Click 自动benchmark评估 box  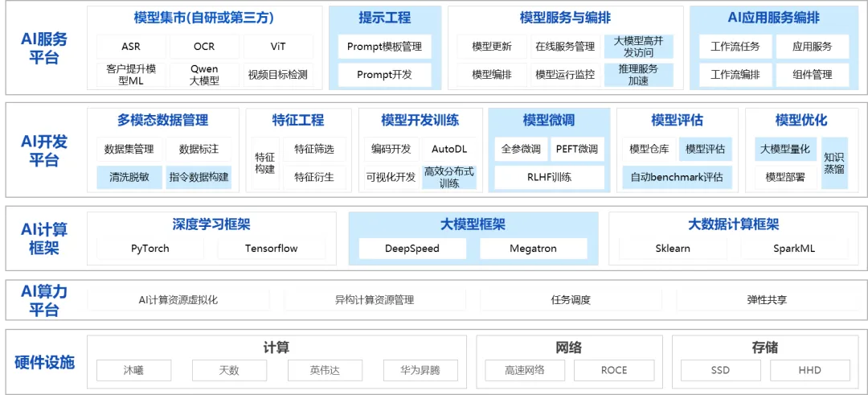coord(677,177)
